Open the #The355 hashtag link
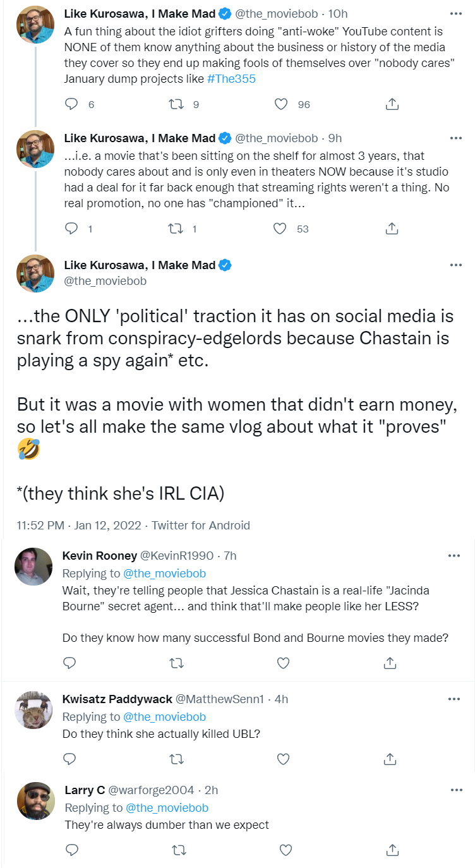The width and height of the screenshot is (475, 868). [231, 79]
